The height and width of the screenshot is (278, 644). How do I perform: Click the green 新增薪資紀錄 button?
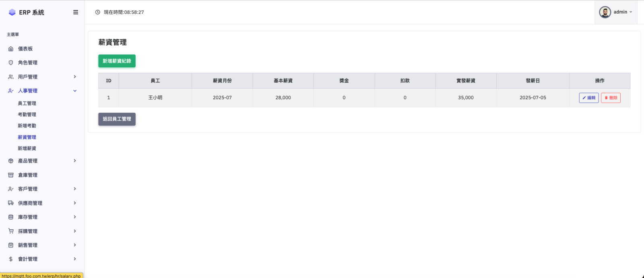(117, 61)
